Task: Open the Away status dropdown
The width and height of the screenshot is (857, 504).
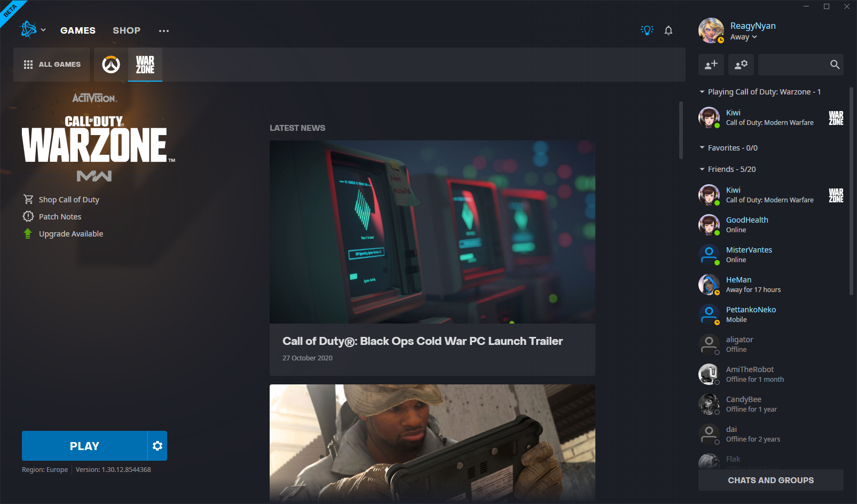Action: point(744,37)
